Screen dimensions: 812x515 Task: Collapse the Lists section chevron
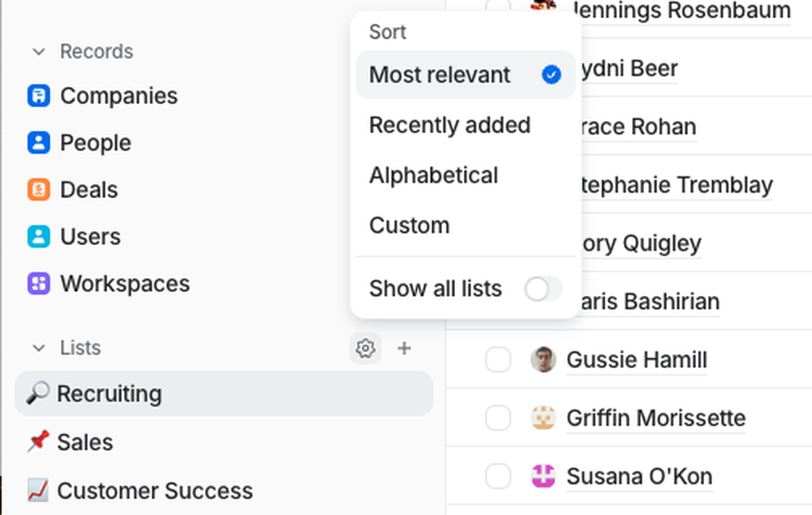(39, 348)
